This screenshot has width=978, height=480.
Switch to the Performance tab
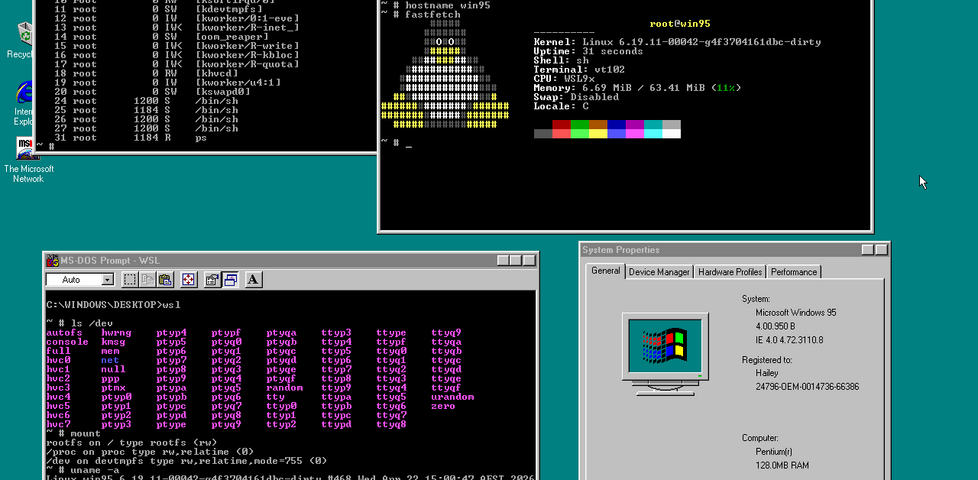tap(793, 272)
